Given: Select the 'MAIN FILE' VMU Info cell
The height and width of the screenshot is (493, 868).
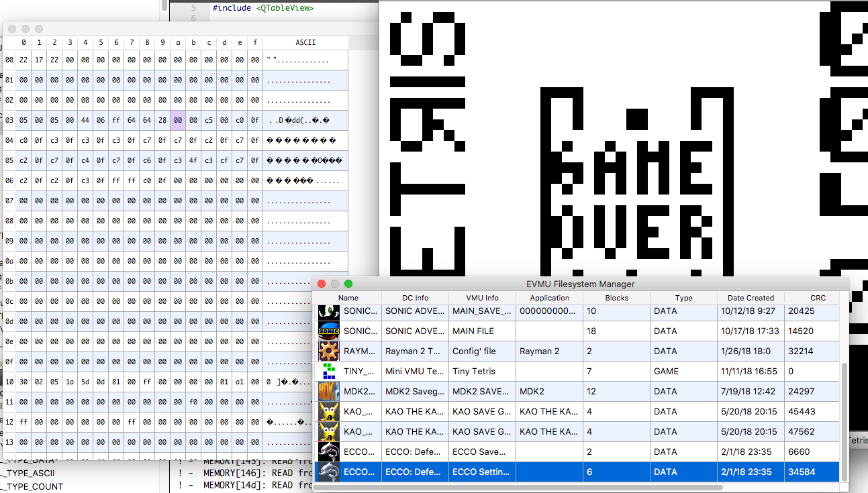Looking at the screenshot, I should click(483, 331).
